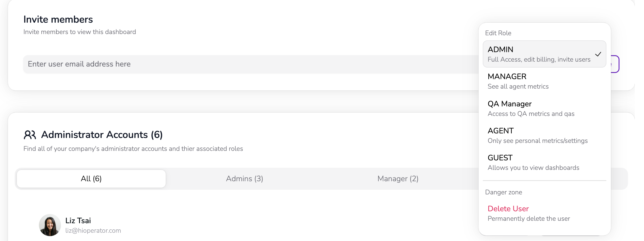
Task: Click the purple-outlined button right of the email field
Action: [x=615, y=64]
